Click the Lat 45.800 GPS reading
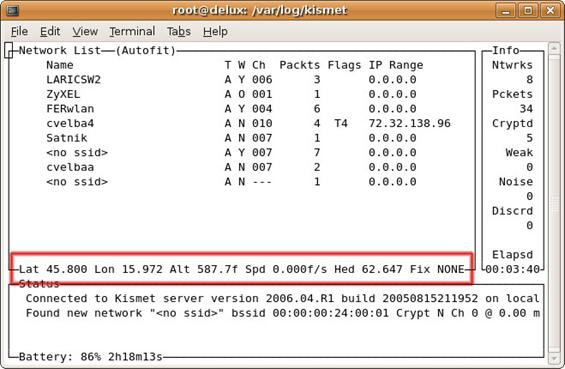Image resolution: width=565 pixels, height=369 pixels. point(53,270)
